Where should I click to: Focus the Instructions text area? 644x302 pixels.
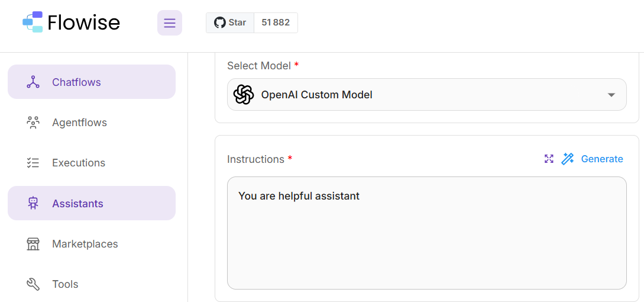click(426, 237)
